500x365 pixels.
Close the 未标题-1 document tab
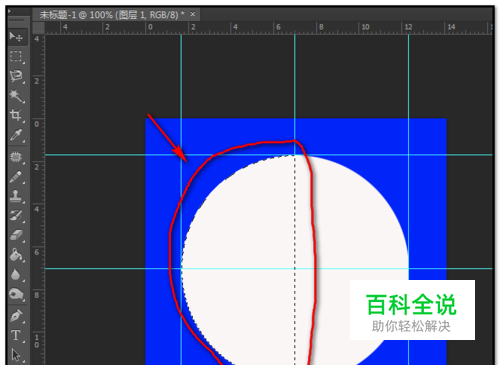pyautogui.click(x=193, y=14)
